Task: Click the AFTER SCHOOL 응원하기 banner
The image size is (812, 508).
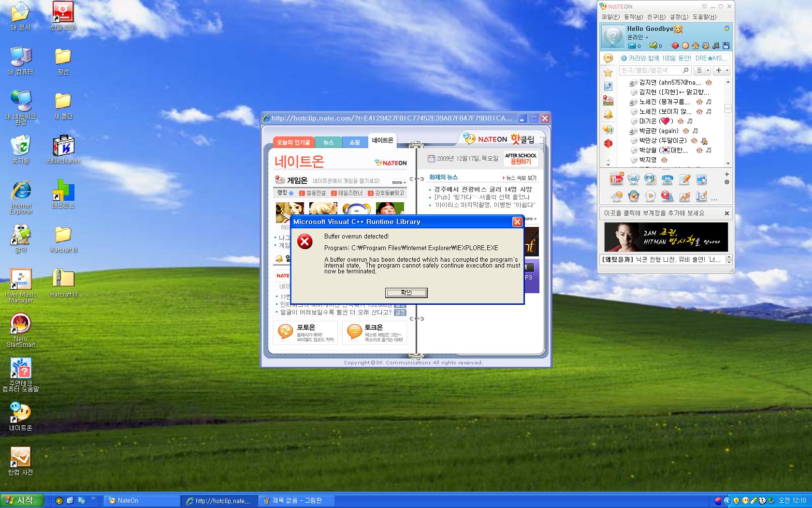Action: [x=521, y=159]
